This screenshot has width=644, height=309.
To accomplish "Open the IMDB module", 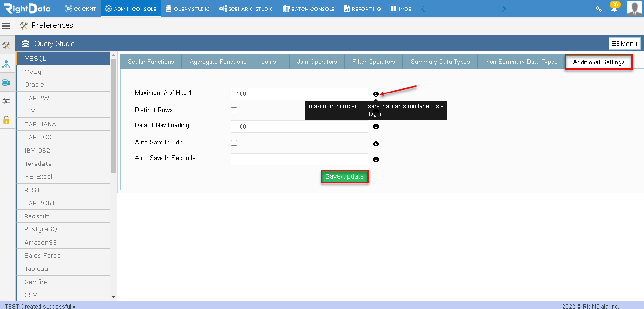I will point(400,9).
